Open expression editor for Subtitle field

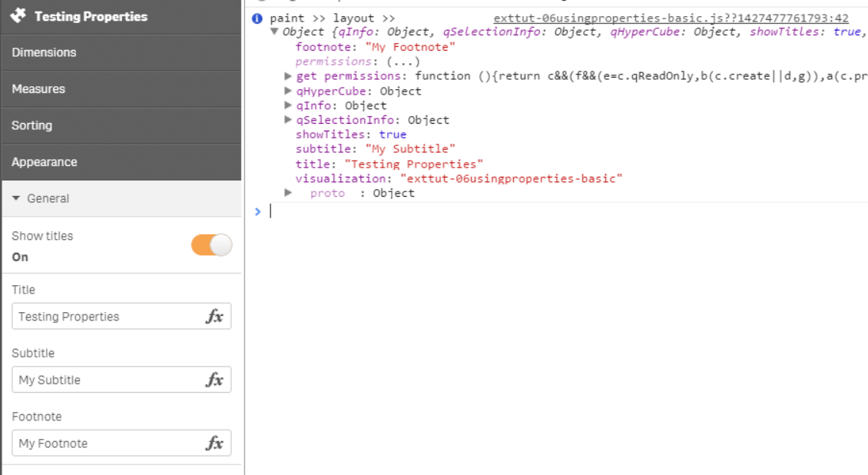[214, 380]
